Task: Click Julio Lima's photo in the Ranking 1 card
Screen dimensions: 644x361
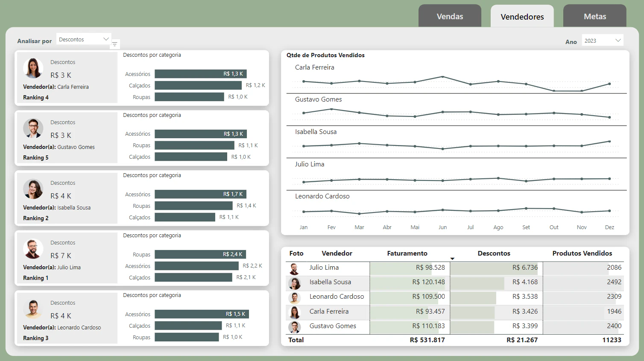Action: pyautogui.click(x=33, y=249)
